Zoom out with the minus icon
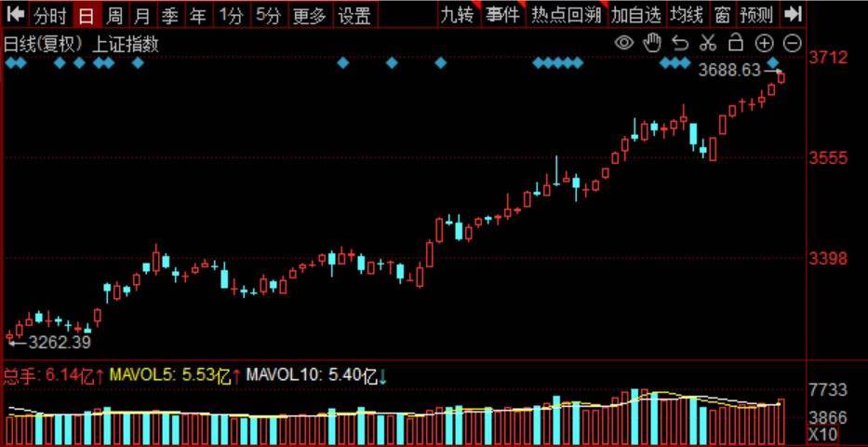The image size is (868, 447). pos(793,43)
